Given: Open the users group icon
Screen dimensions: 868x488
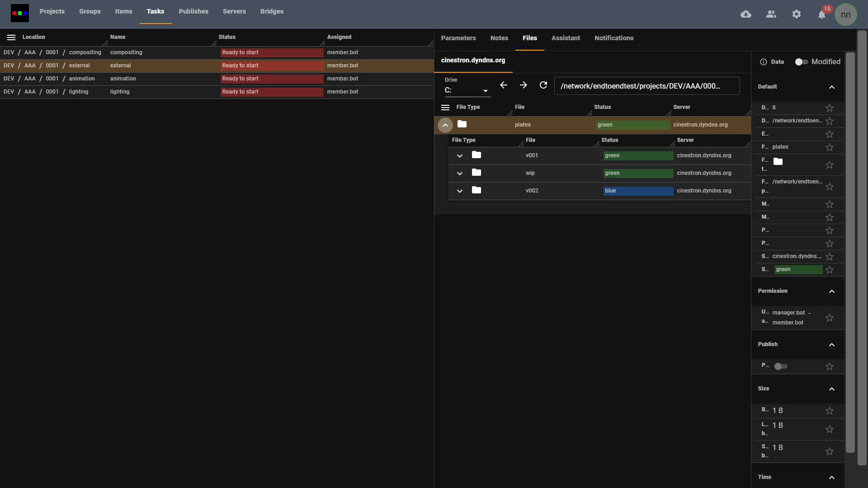Looking at the screenshot, I should coord(771,14).
